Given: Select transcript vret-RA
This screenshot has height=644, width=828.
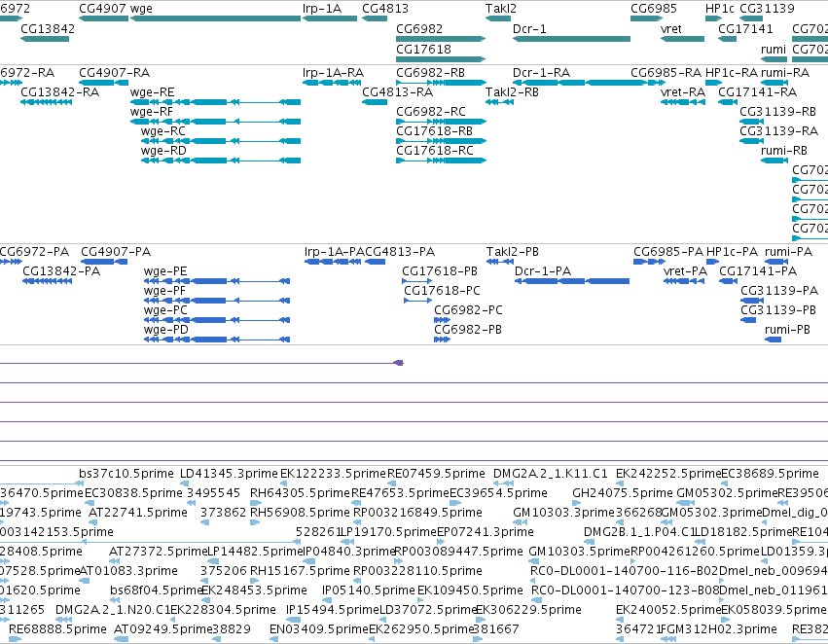Looking at the screenshot, I should tap(683, 102).
